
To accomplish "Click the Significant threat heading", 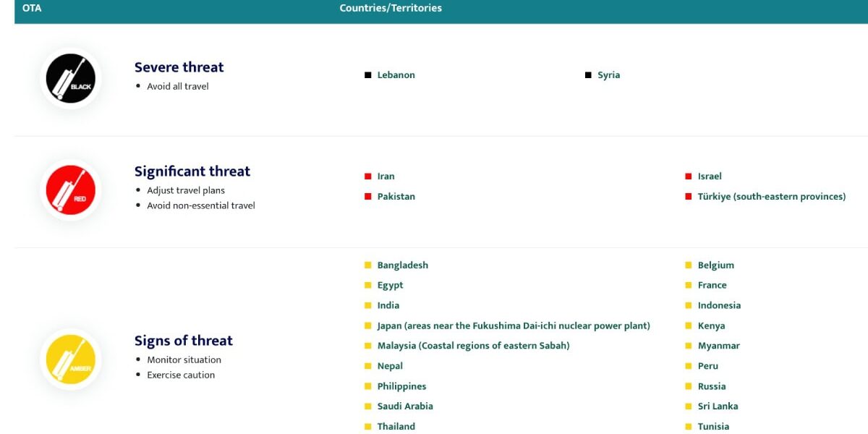I will tap(192, 171).
